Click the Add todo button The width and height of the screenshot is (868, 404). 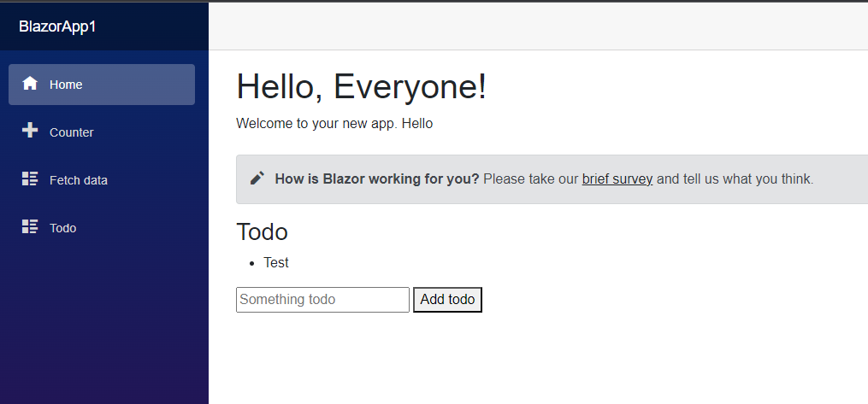(x=447, y=300)
